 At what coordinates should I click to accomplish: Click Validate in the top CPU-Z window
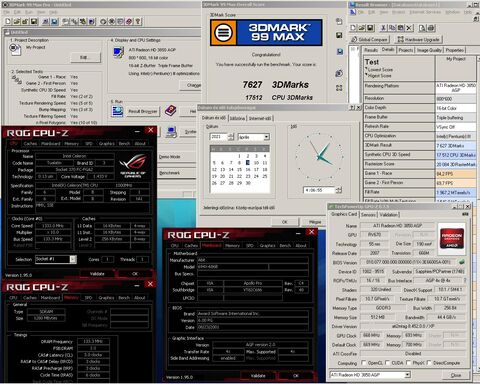(97, 274)
